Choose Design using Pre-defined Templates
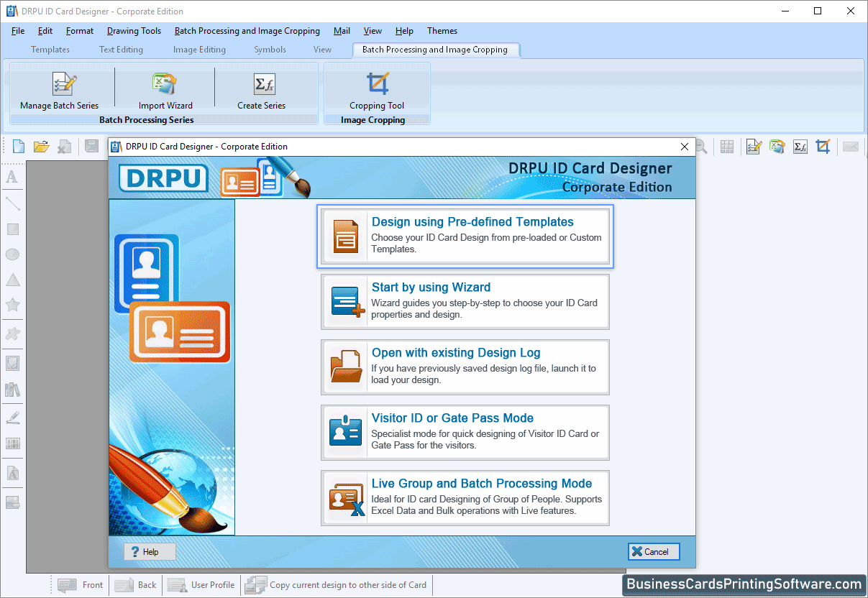 tap(465, 236)
